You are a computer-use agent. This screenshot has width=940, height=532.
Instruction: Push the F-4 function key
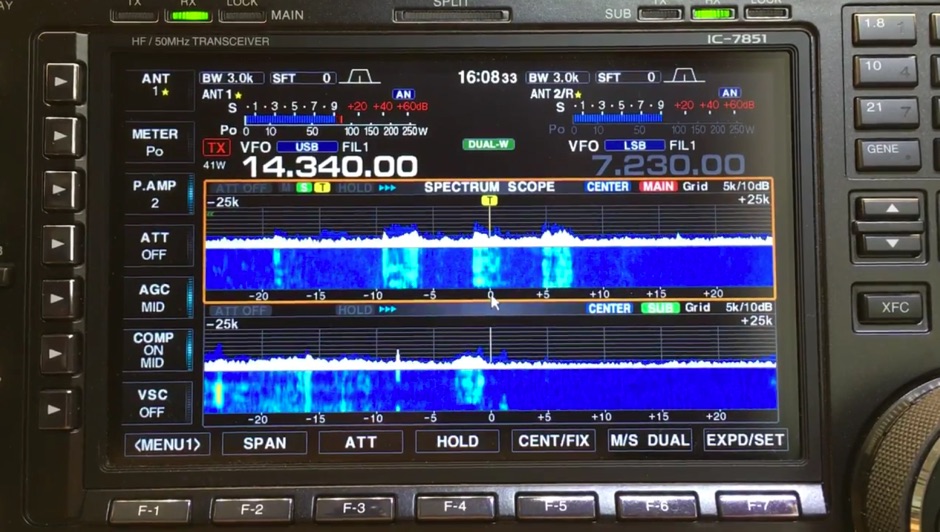[x=455, y=507]
